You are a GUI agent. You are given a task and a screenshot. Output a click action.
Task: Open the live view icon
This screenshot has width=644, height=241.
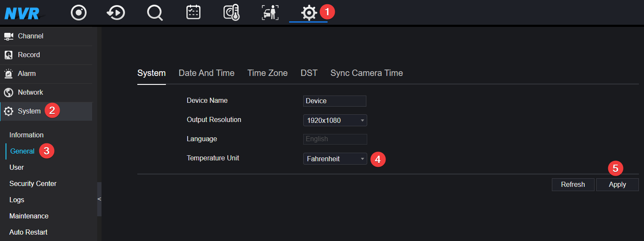78,12
